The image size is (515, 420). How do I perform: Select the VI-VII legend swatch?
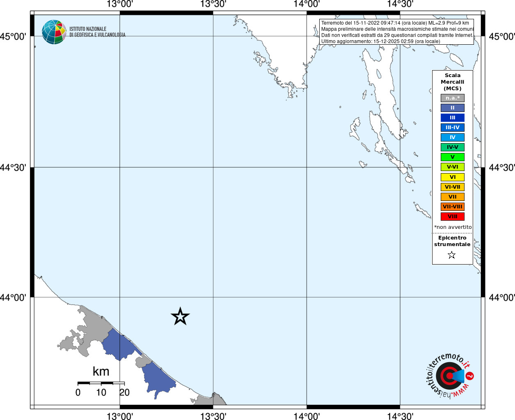(x=453, y=187)
